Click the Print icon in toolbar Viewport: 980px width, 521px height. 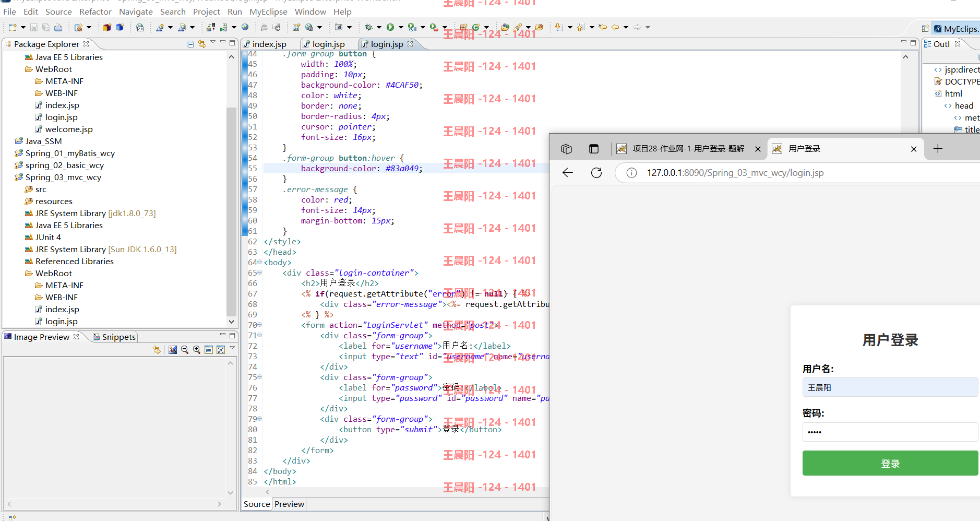[x=58, y=28]
